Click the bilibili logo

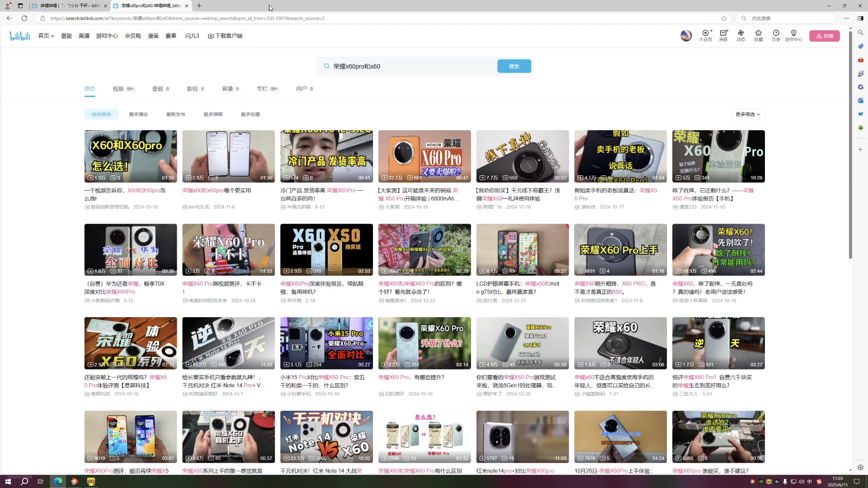pyautogui.click(x=20, y=36)
